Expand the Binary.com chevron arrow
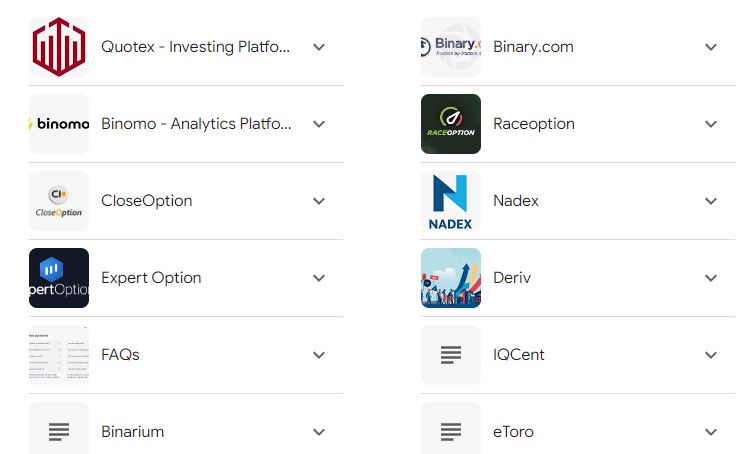 [711, 47]
